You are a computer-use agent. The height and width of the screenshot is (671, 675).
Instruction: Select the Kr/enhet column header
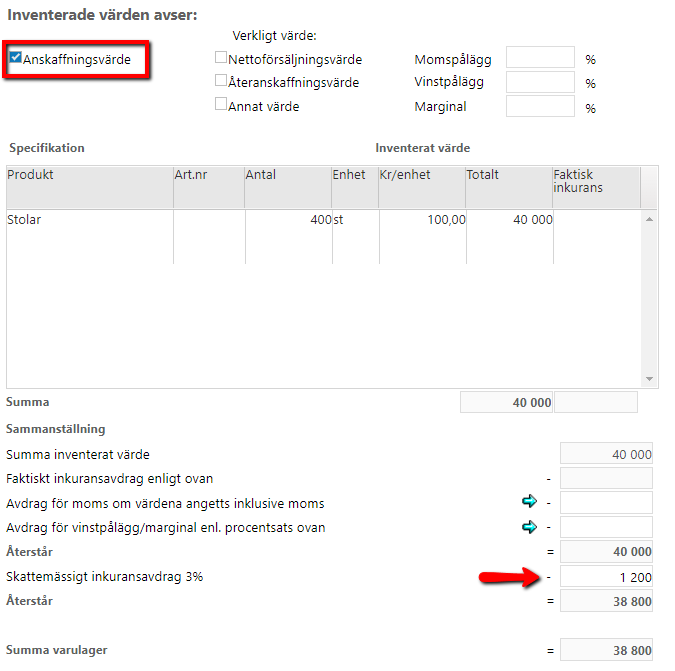click(x=422, y=187)
